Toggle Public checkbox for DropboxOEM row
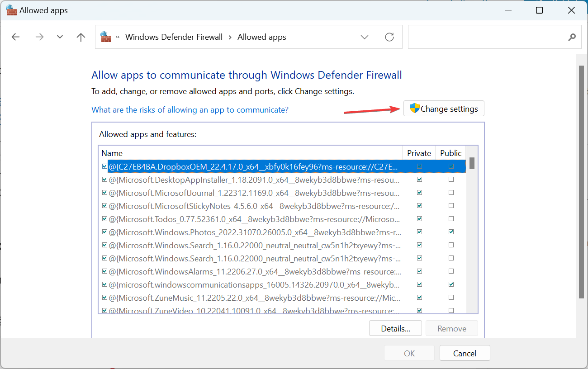Screen dimensions: 588x369 click(451, 166)
